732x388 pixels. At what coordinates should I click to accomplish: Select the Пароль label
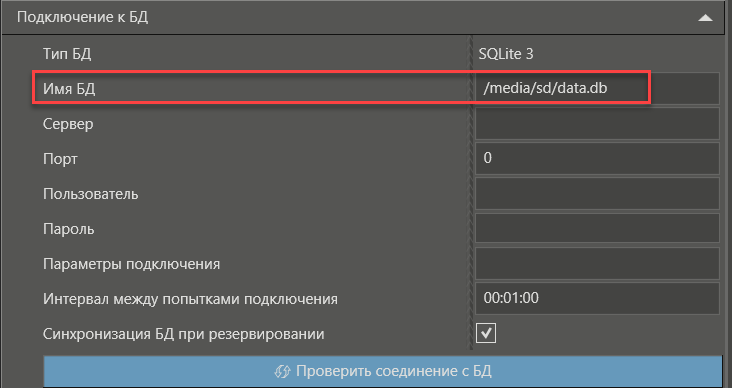coord(69,229)
